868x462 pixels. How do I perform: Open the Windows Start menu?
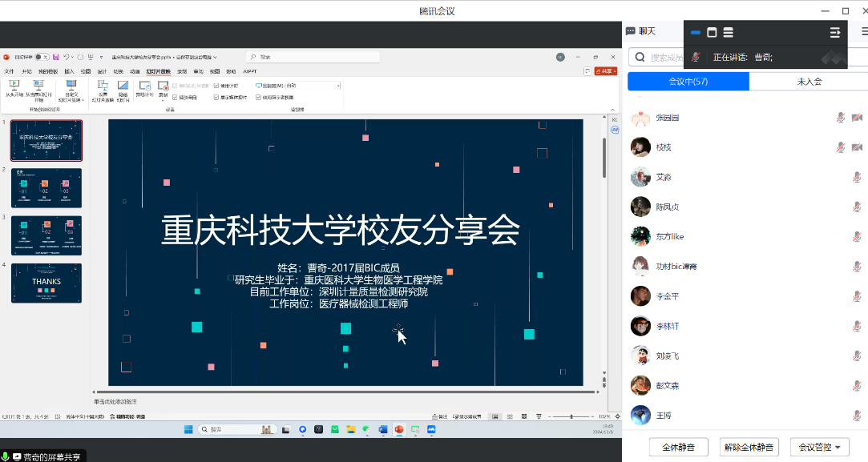188,429
